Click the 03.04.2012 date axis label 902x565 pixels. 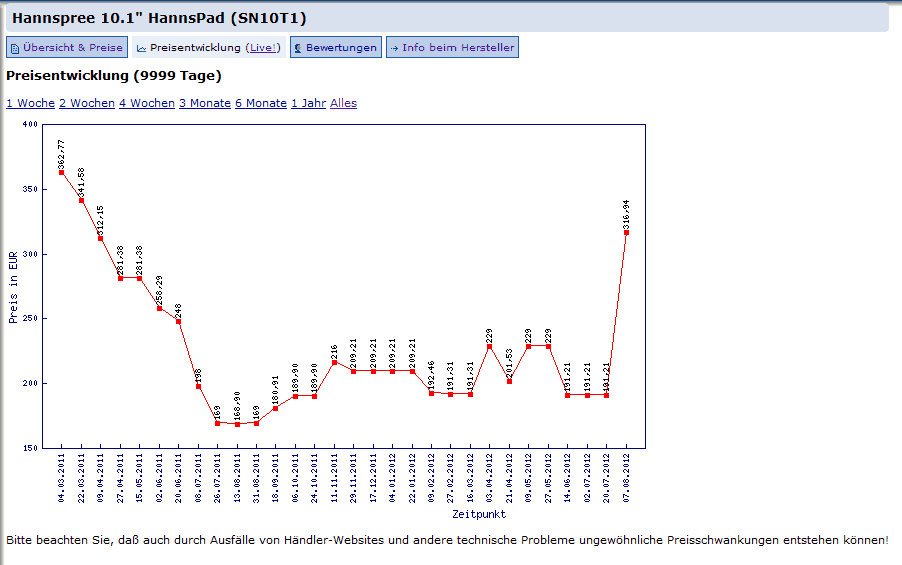pos(490,478)
